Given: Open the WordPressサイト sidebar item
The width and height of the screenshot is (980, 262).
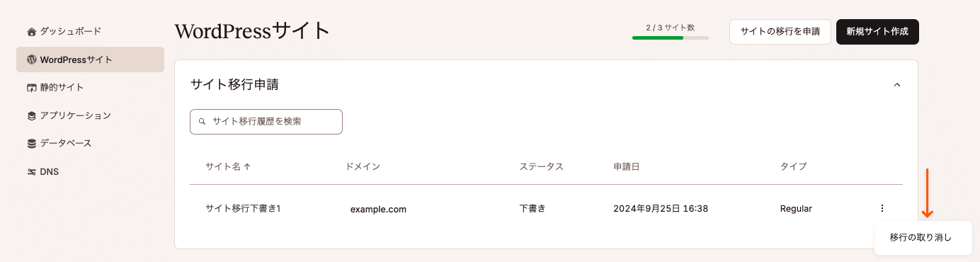Looking at the screenshot, I should pyautogui.click(x=90, y=59).
